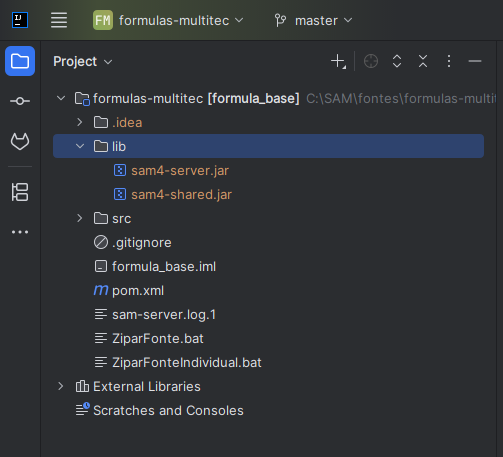Select the src folder

pos(121,219)
